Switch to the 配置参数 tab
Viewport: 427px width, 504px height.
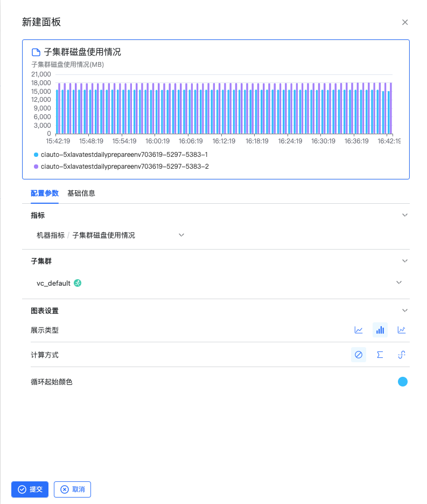[45, 193]
